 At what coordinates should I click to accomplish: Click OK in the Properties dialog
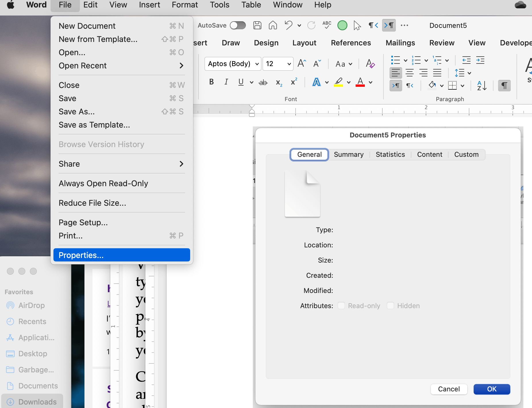[492, 389]
